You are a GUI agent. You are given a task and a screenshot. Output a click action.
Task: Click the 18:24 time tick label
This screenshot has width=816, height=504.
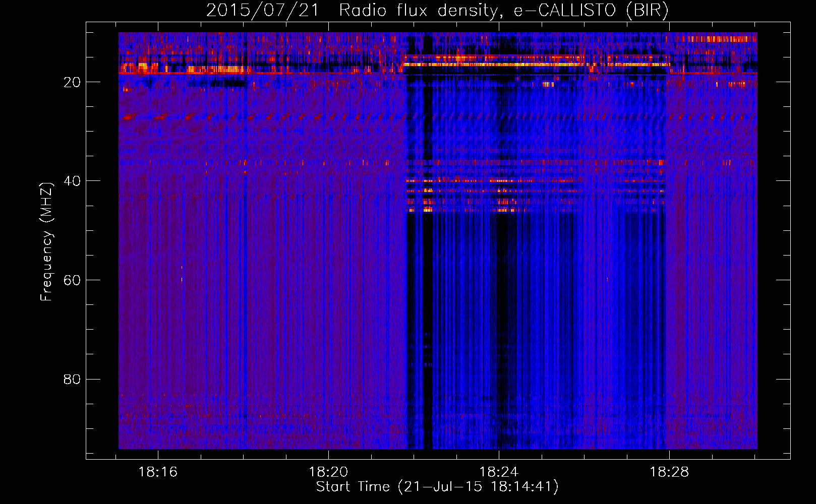tap(499, 472)
